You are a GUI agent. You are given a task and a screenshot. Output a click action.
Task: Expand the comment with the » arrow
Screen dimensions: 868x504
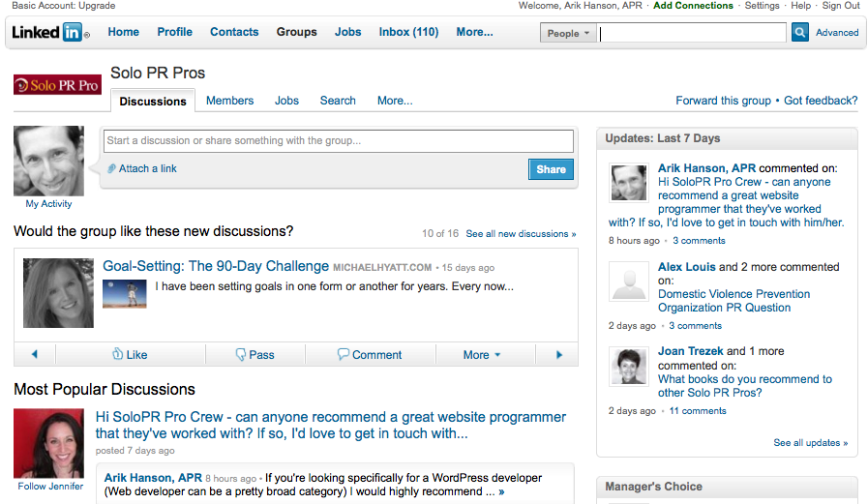(x=501, y=491)
